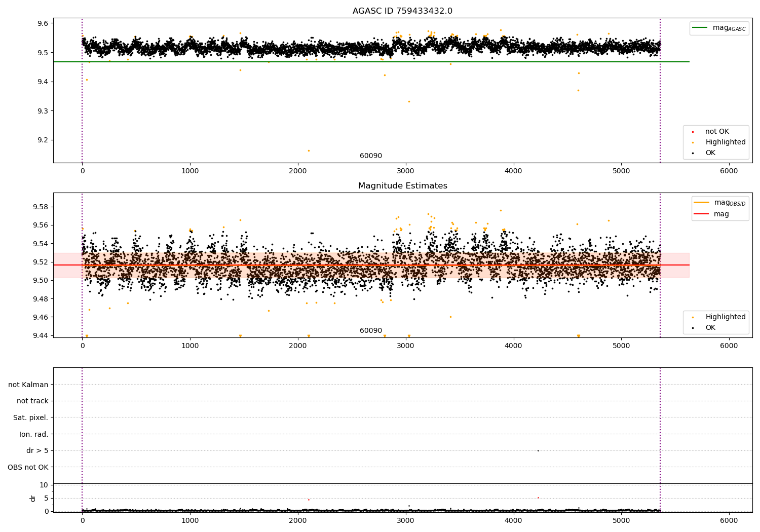Screen dimensions: 760x532
Task: Click the red dr point near x=2100
Action: (x=309, y=500)
